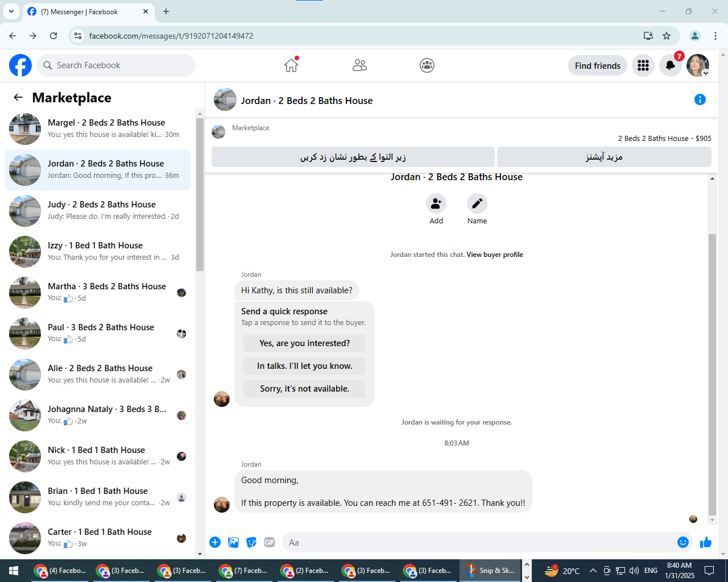Open the volume control in system tray

(634, 571)
